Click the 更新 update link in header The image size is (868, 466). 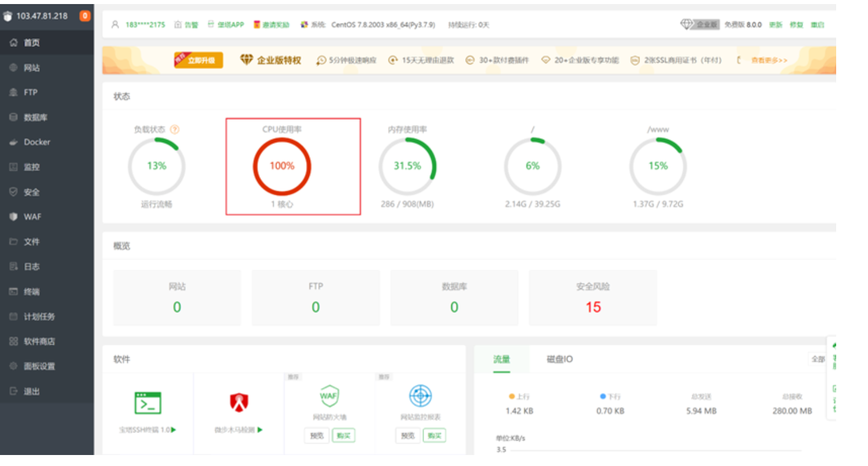pyautogui.click(x=775, y=25)
